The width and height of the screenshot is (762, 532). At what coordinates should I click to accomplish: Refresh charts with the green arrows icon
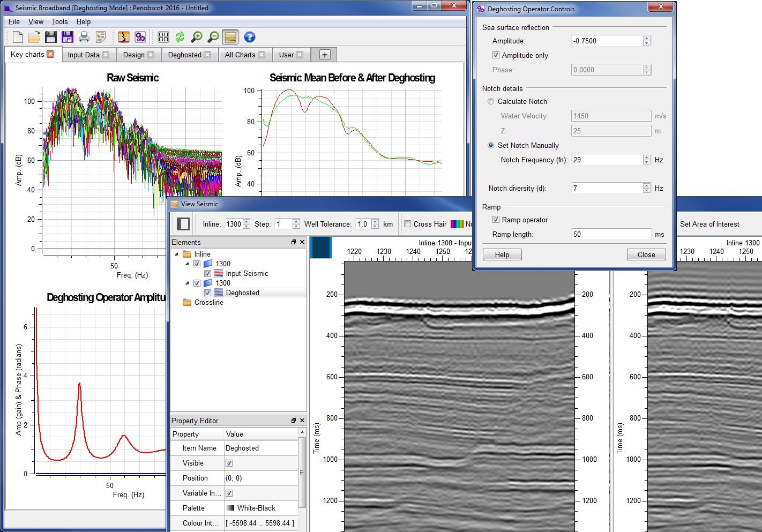tap(180, 37)
